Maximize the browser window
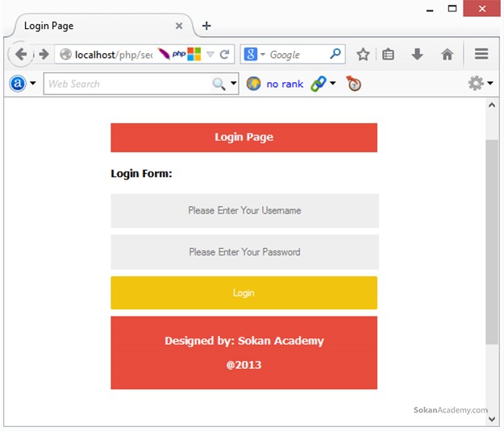504x431 pixels. [x=452, y=9]
